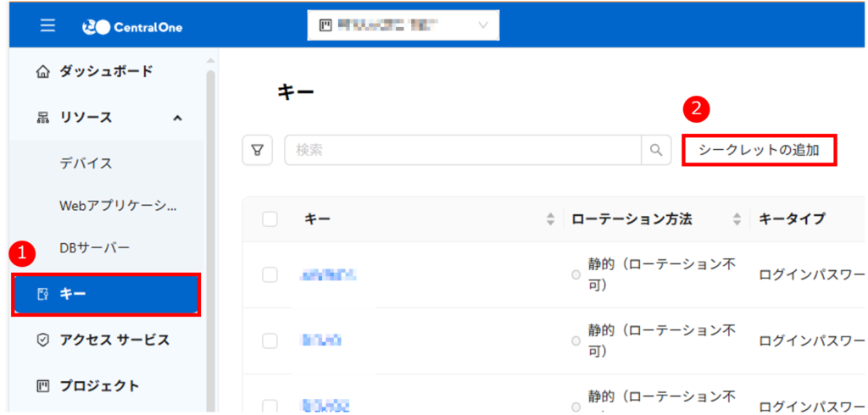Viewport: 868px width, 415px height.
Task: Sort by the Key column arrows
Action: pyautogui.click(x=550, y=219)
